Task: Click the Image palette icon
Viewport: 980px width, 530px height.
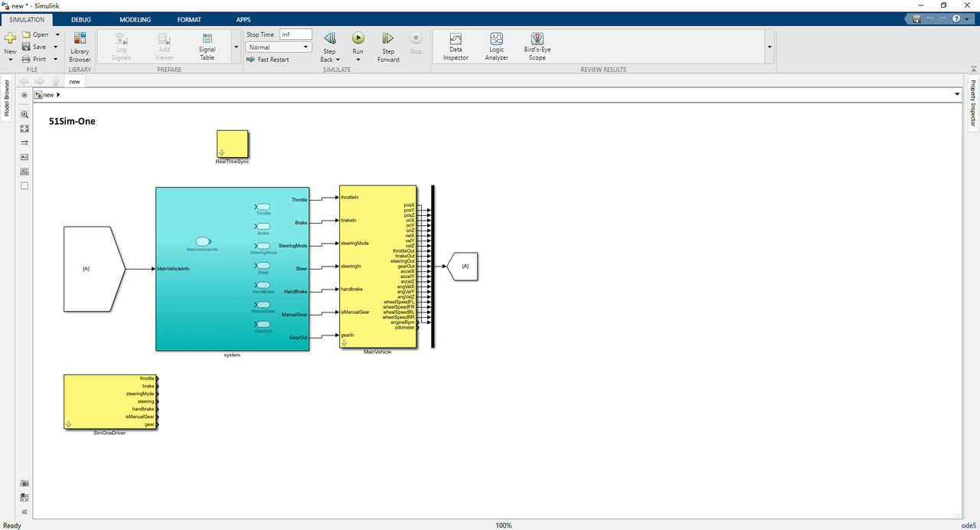Action: tap(24, 172)
